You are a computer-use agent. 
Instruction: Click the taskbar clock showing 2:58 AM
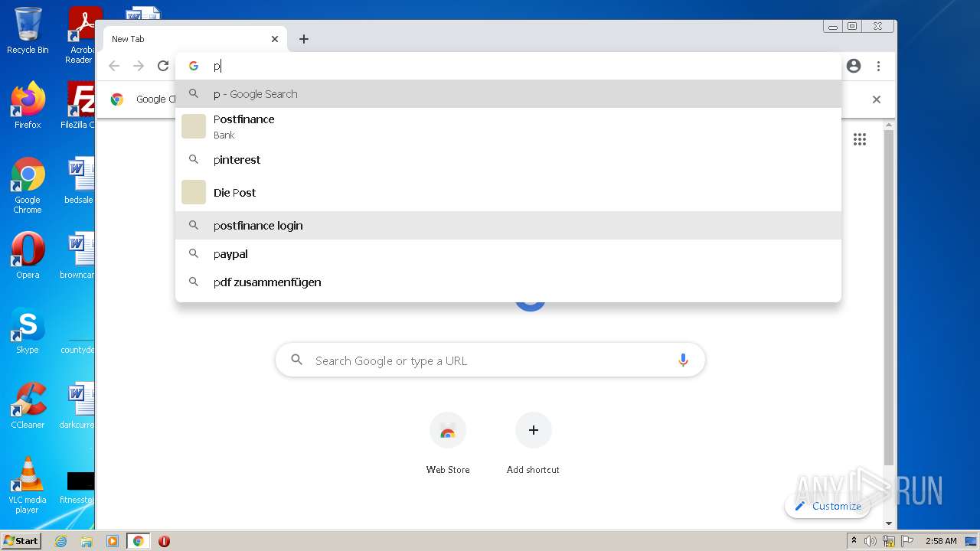click(941, 541)
